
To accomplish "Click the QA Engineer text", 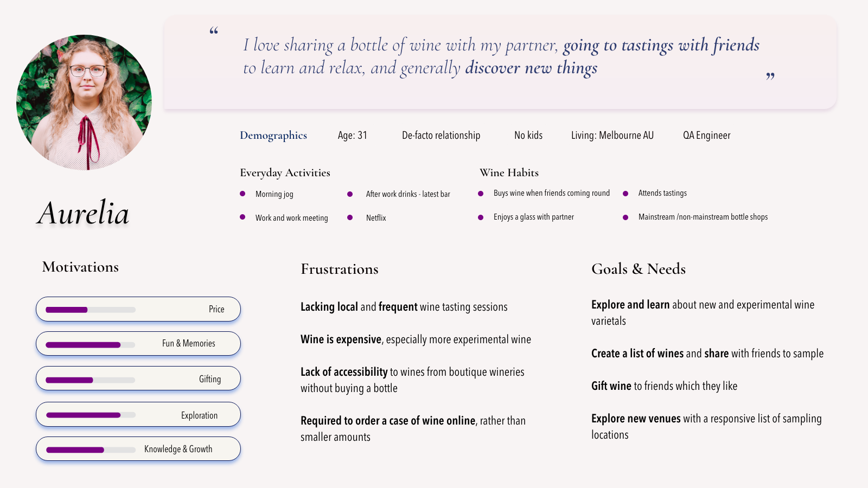I will pyautogui.click(x=706, y=136).
